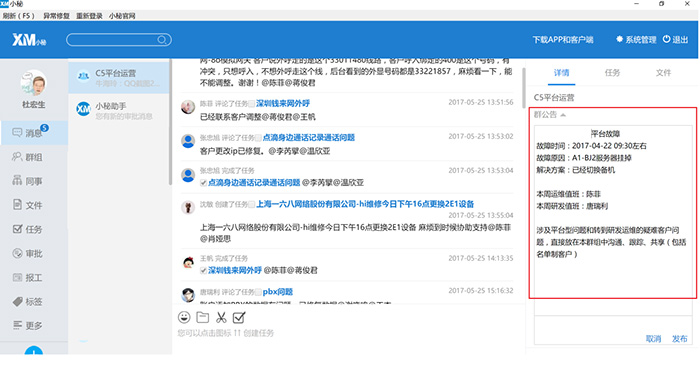Image resolution: width=700 pixels, height=370 pixels.
Task: Open 报工 in sidebar
Action: pyautogui.click(x=34, y=278)
